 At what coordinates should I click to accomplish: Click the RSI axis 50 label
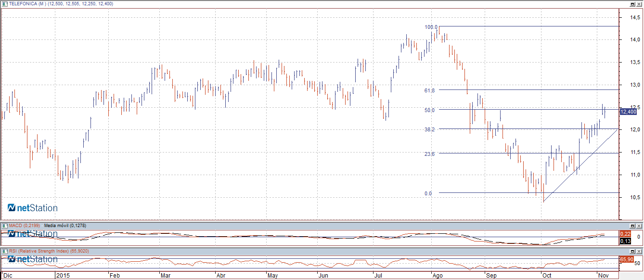coord(637,264)
